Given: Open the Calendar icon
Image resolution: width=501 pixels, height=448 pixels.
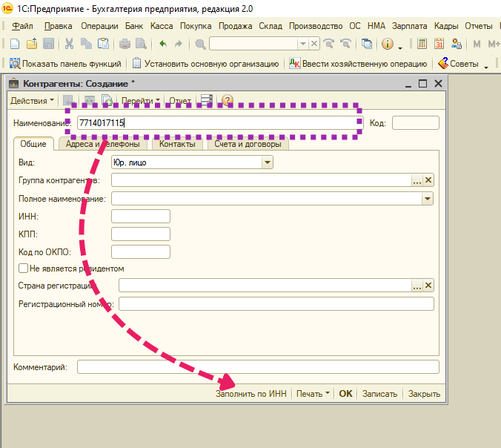Looking at the screenshot, I should (x=439, y=44).
